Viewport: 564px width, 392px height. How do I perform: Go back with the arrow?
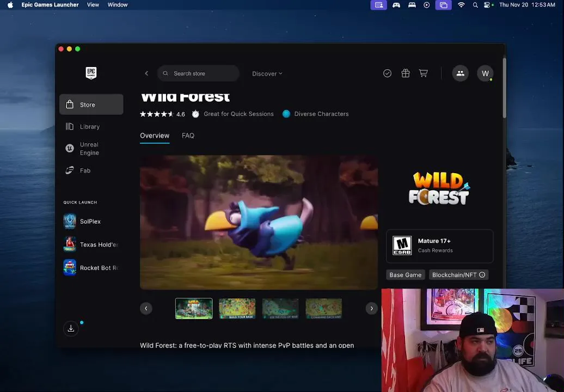click(146, 73)
